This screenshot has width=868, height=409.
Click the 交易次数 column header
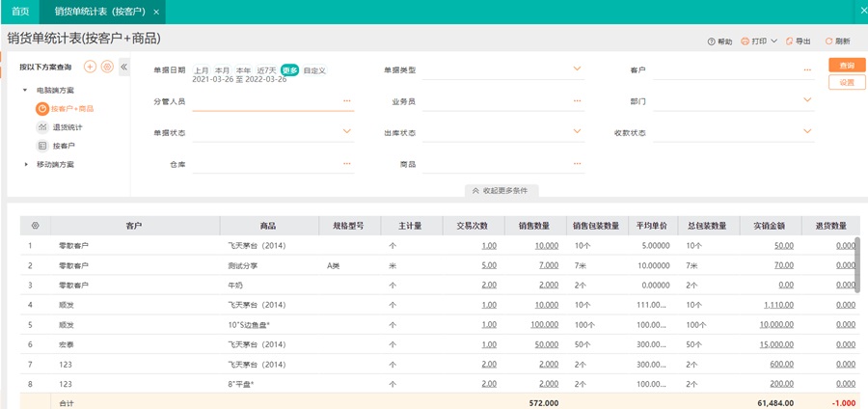coord(473,226)
